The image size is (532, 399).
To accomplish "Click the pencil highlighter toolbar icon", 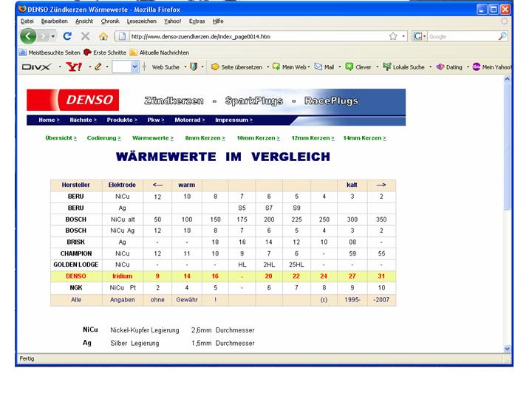I will 98,66.
